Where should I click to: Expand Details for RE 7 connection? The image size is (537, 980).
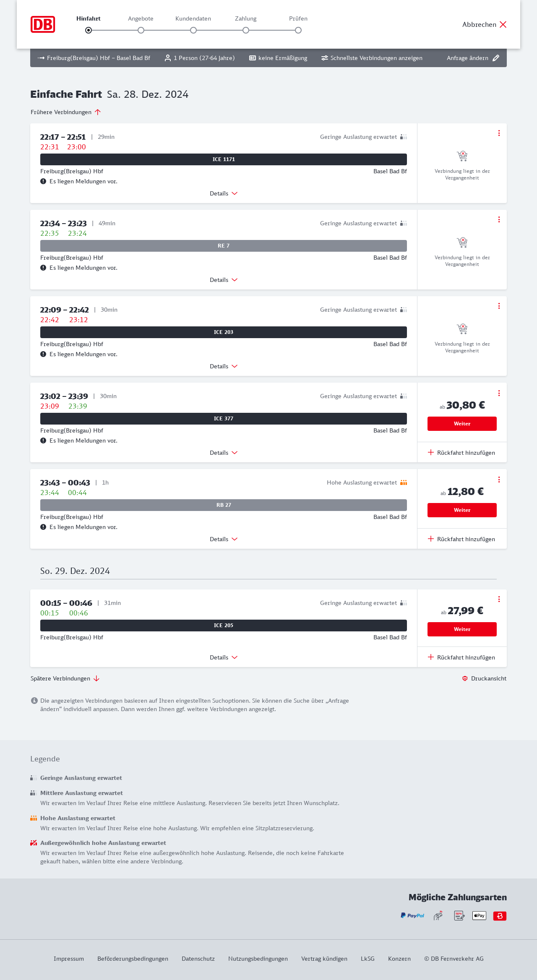click(x=224, y=280)
